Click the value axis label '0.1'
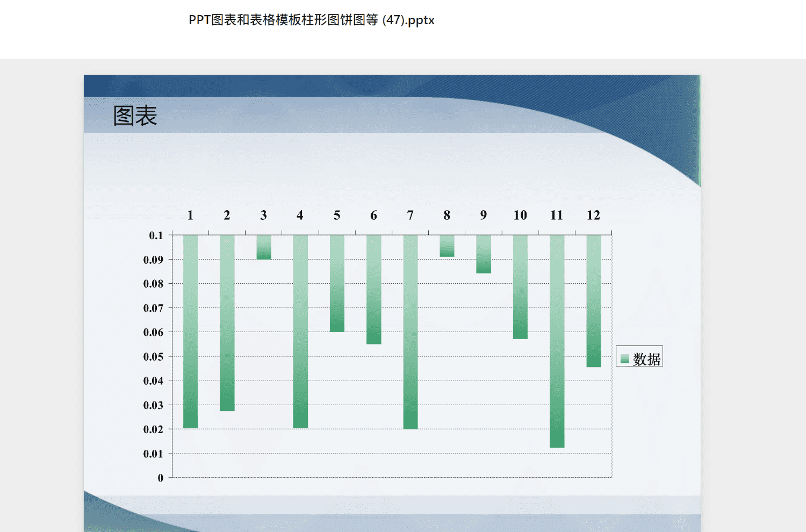 click(x=156, y=235)
